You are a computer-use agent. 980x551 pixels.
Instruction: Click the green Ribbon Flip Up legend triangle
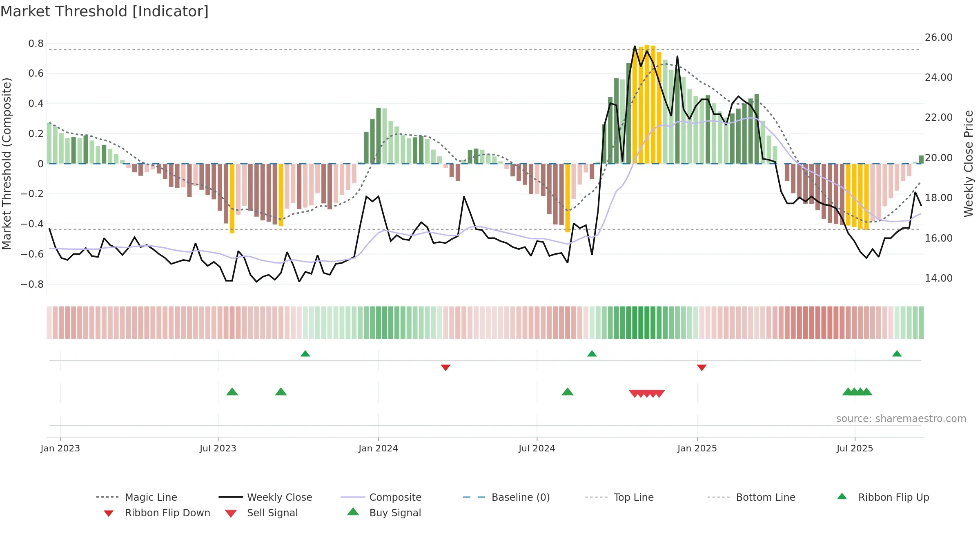click(x=842, y=496)
